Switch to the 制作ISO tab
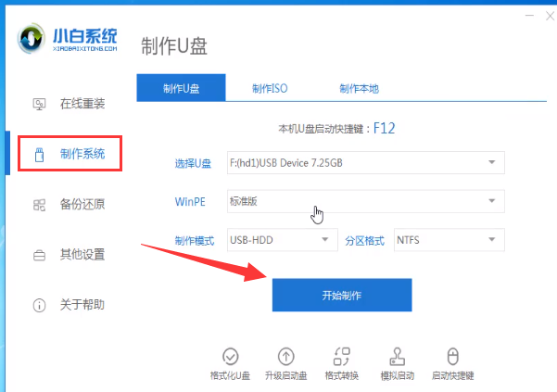 tap(270, 88)
